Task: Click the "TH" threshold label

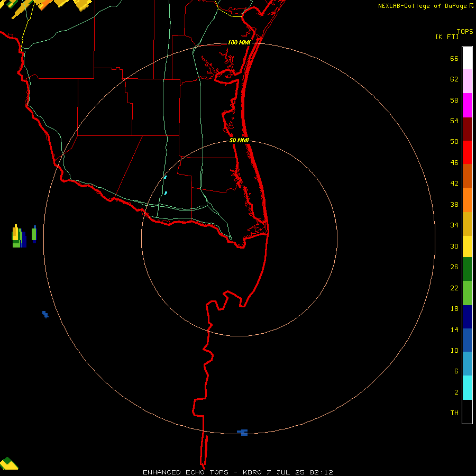Action: point(454,413)
